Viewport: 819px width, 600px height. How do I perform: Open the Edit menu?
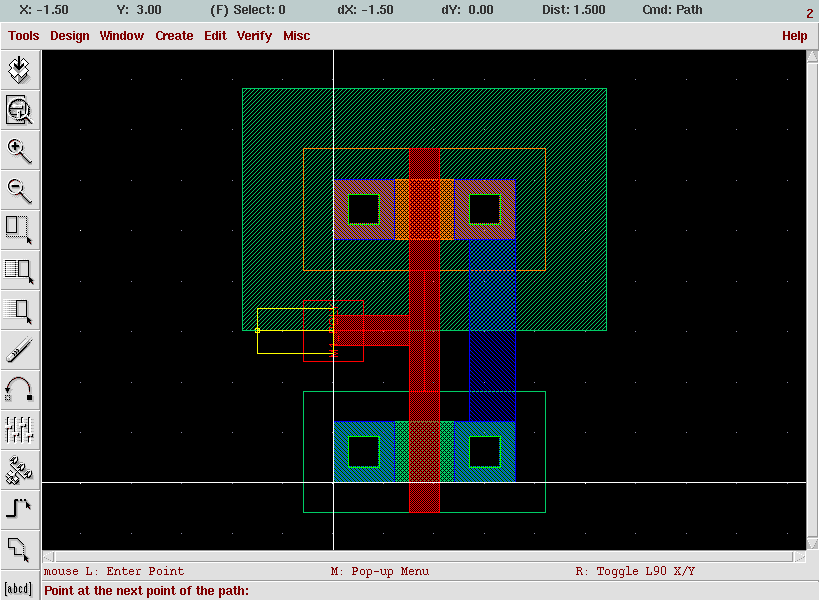point(215,36)
